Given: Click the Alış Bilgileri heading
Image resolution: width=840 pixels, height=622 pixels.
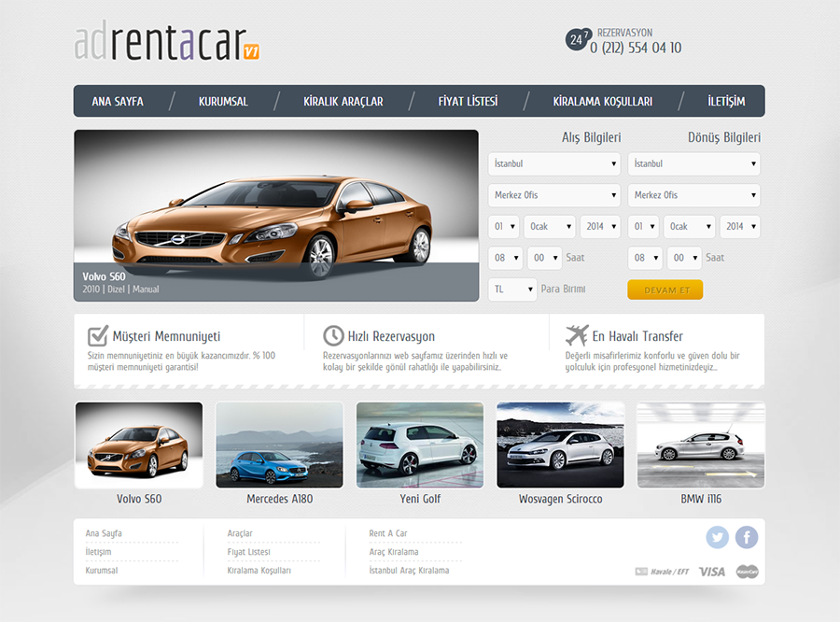Looking at the screenshot, I should click(592, 137).
